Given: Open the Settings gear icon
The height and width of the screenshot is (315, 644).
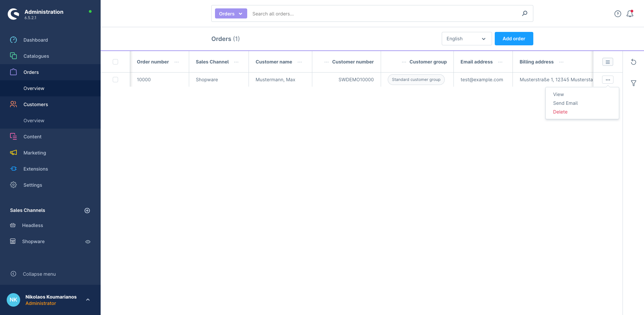Looking at the screenshot, I should pyautogui.click(x=13, y=185).
